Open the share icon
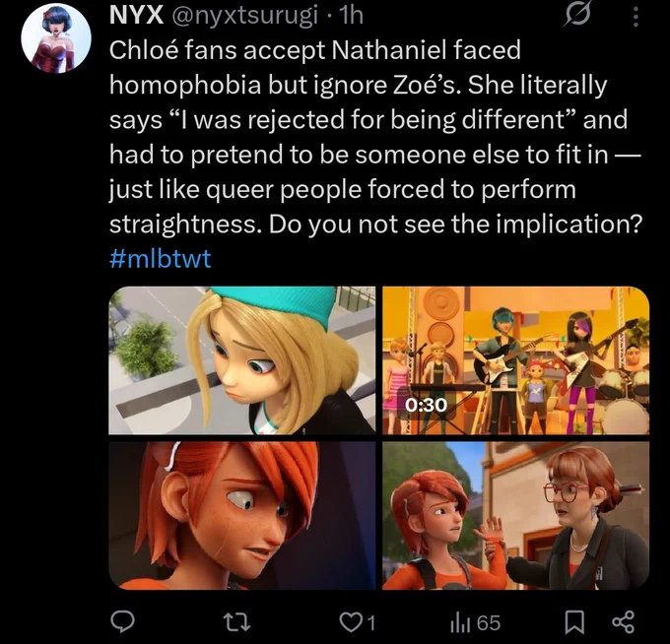This screenshot has width=670, height=644. 623,622
